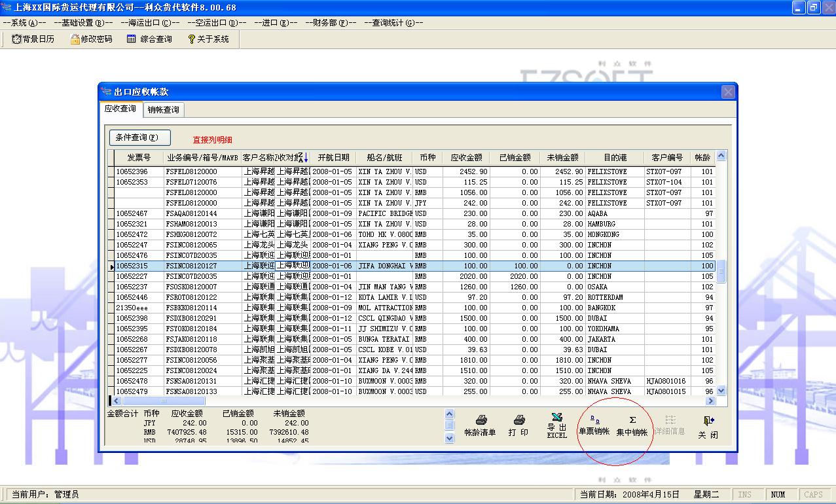The image size is (836, 504).
Task: Close the 出口应收帐款 dialog with X
Action: click(728, 92)
